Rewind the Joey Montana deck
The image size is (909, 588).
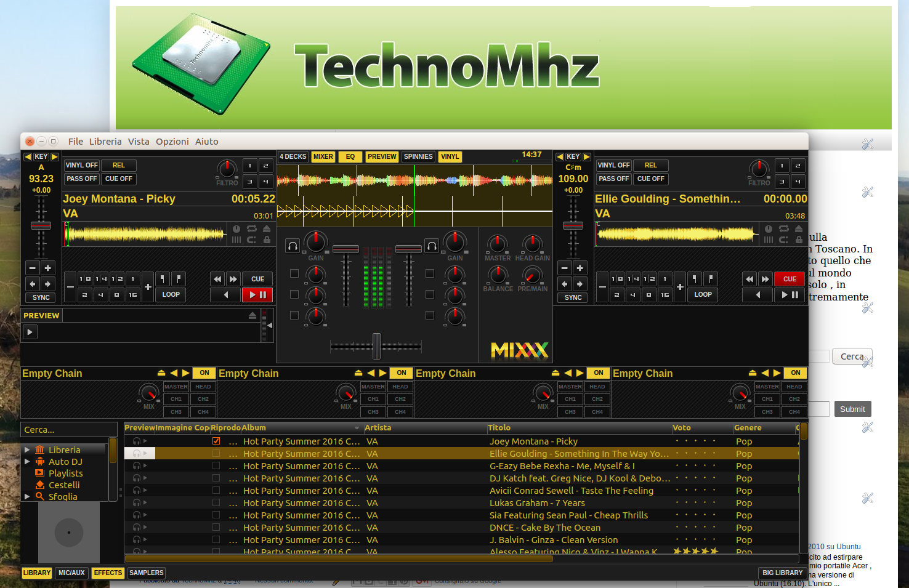(x=217, y=279)
